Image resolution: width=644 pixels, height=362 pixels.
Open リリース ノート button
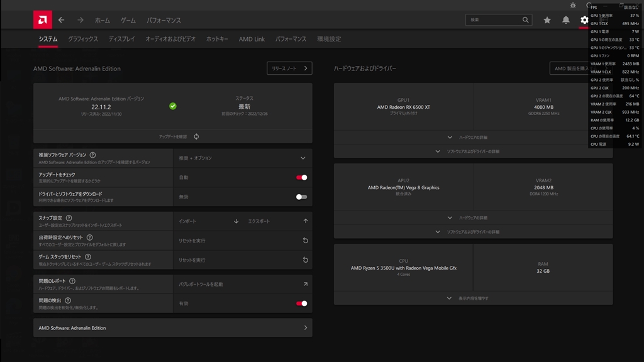pyautogui.click(x=289, y=69)
